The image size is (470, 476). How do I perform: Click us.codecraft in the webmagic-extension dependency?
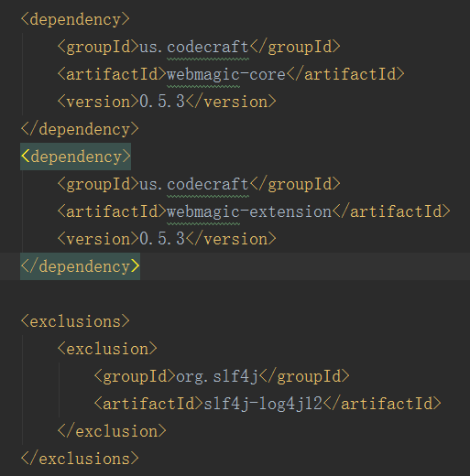(194, 185)
